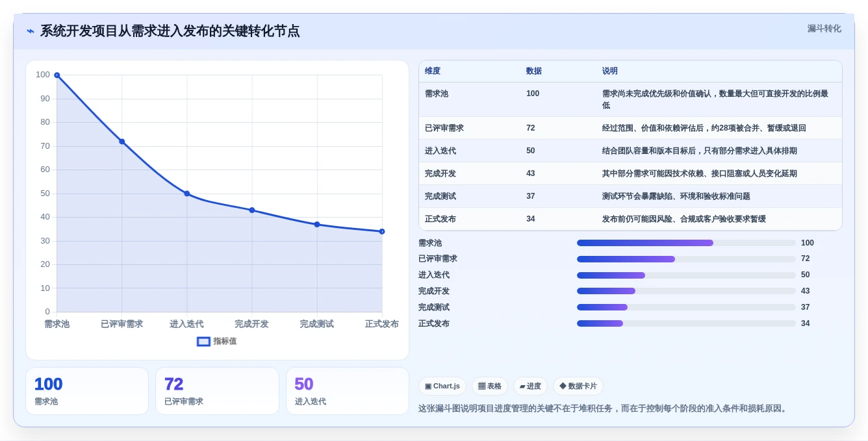Click the 表格 tag chip
The height and width of the screenshot is (441, 868).
coord(490,386)
